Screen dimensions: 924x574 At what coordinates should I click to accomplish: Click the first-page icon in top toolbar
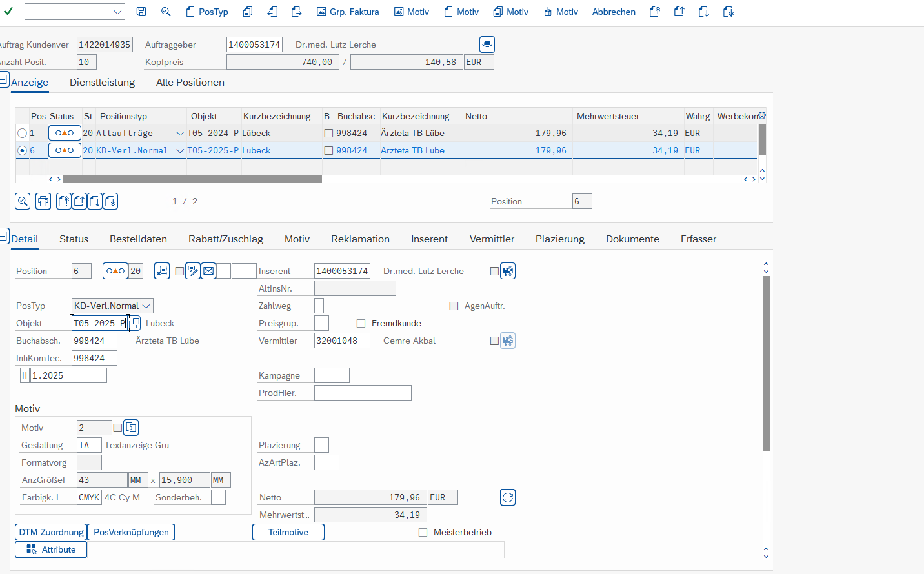(x=655, y=12)
